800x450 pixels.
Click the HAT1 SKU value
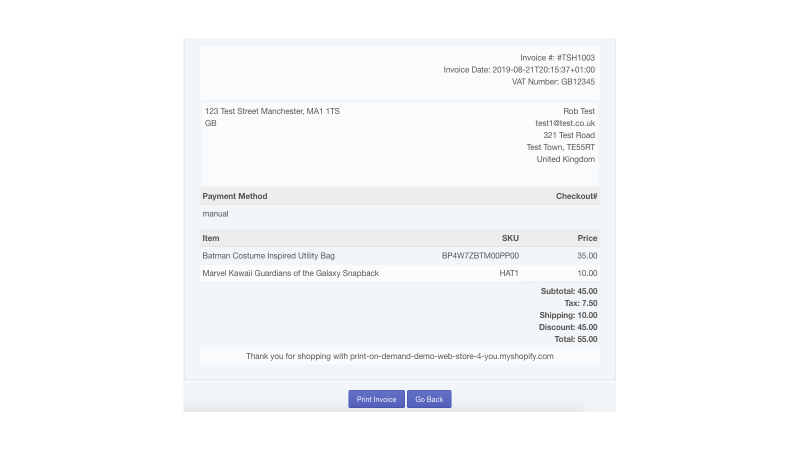tap(509, 273)
